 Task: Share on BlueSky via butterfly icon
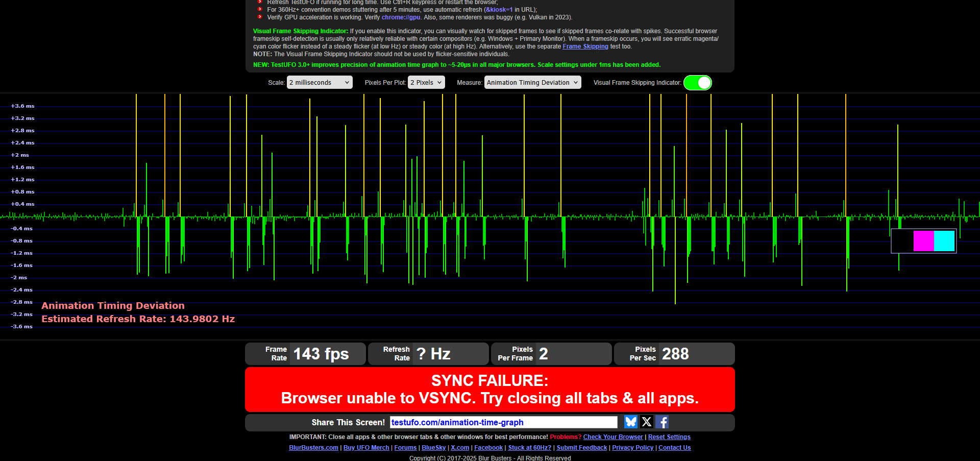point(631,422)
